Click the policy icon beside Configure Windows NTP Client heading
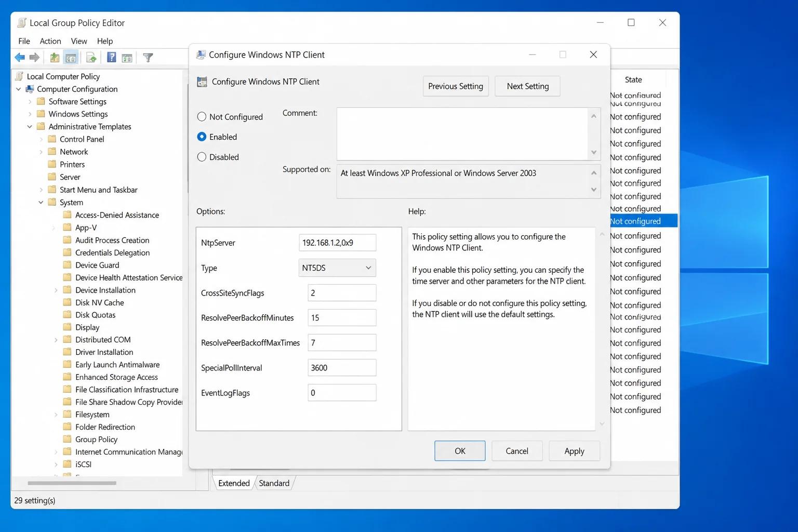798x532 pixels. coord(202,82)
